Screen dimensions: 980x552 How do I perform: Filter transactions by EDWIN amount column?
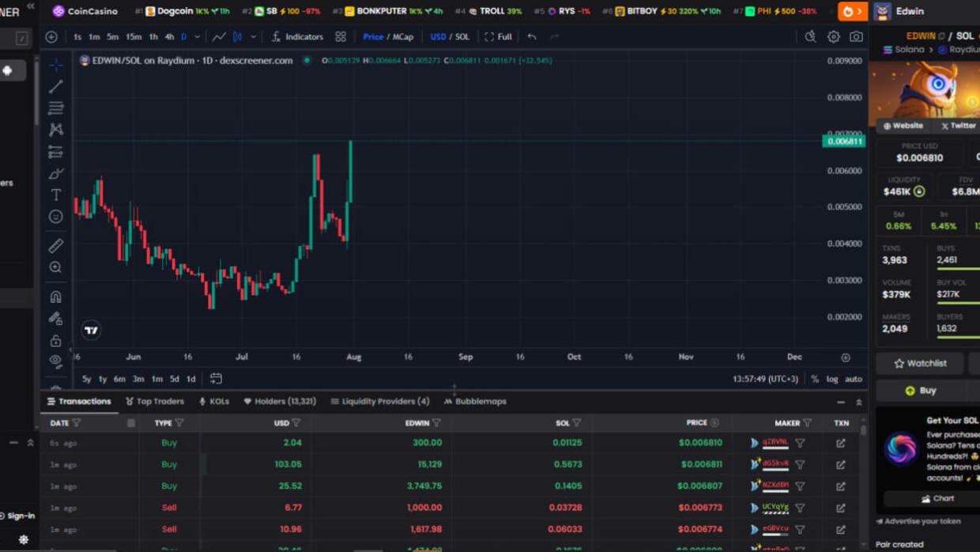click(x=436, y=423)
